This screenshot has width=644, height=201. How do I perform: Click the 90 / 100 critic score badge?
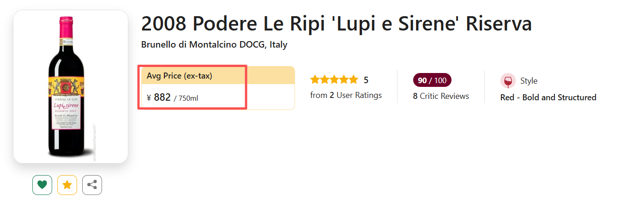tap(432, 80)
